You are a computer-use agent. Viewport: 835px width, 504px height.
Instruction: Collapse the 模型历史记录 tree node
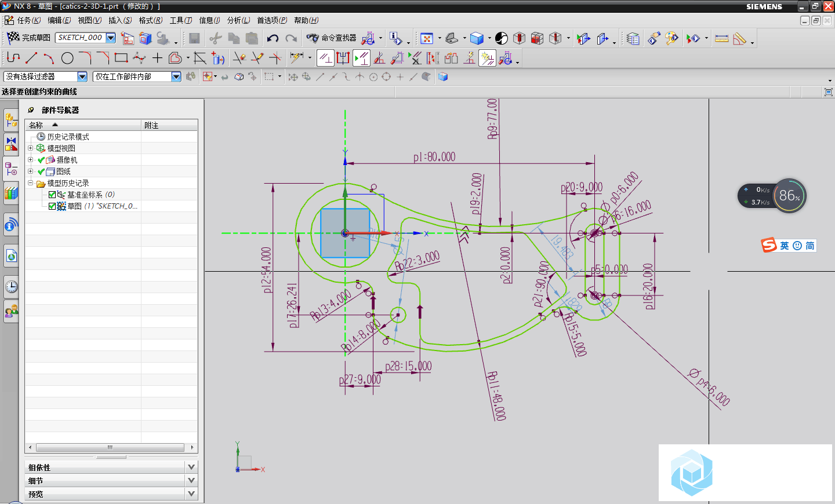pos(30,183)
